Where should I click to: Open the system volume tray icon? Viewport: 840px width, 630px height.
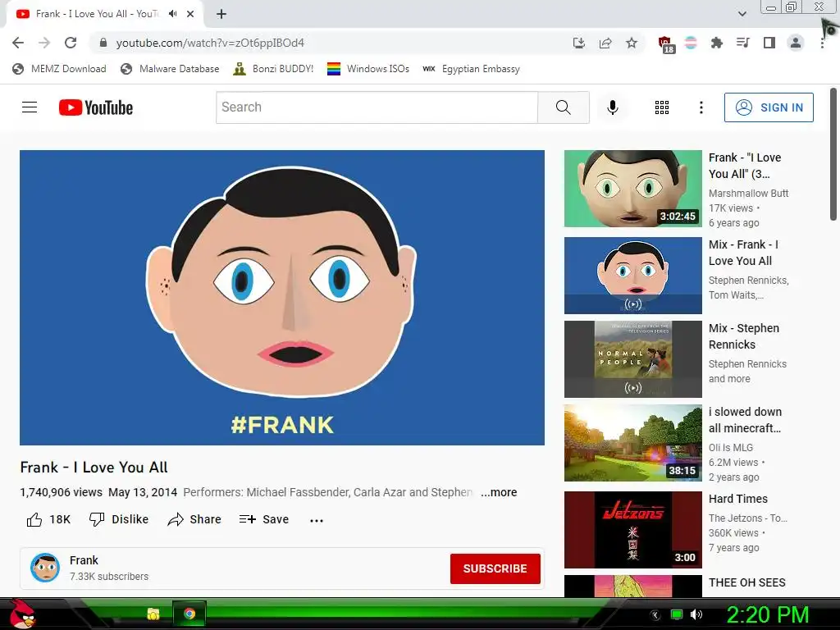[696, 614]
